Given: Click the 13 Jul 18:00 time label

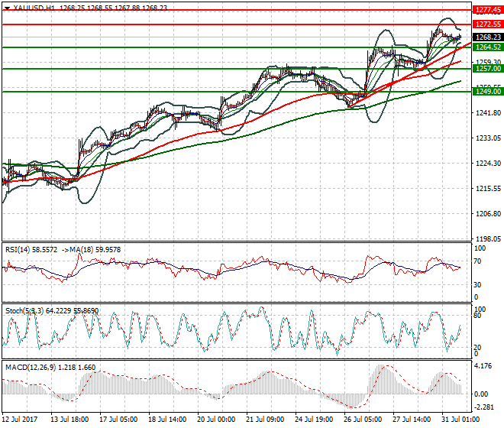Looking at the screenshot, I should [69, 420].
